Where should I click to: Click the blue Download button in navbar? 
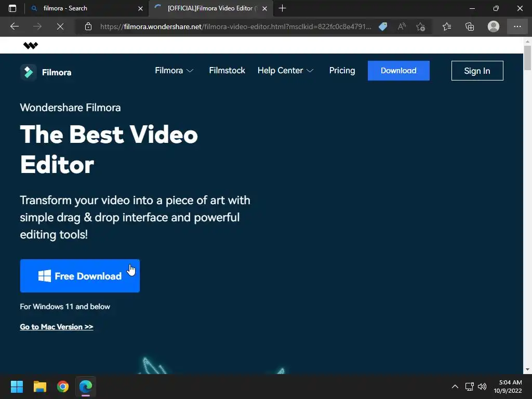398,71
